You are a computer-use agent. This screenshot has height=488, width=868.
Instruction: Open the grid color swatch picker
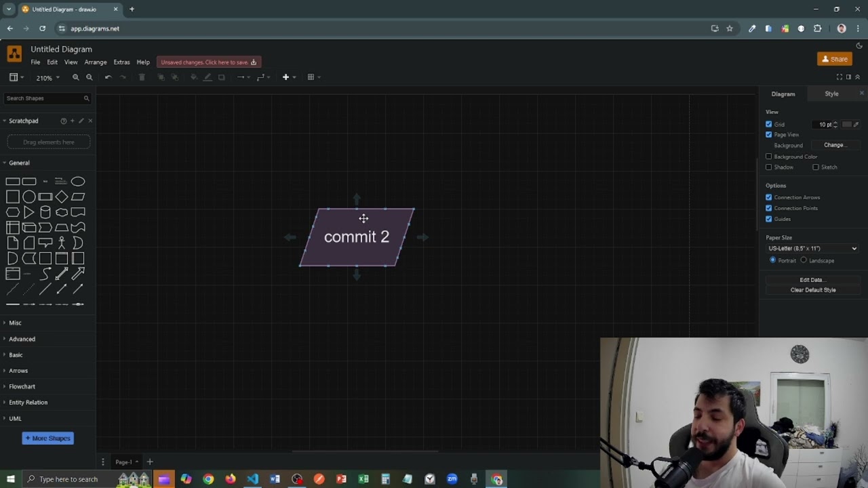click(x=850, y=125)
